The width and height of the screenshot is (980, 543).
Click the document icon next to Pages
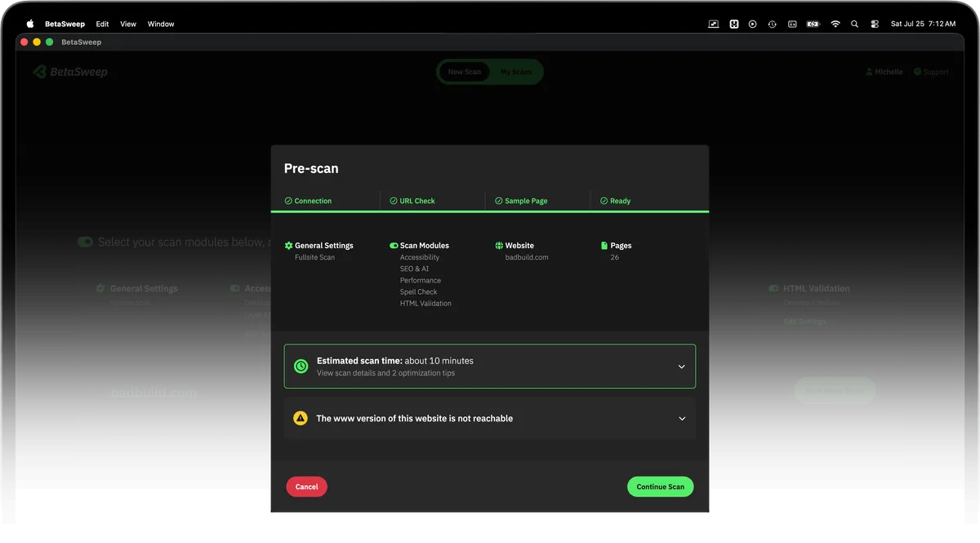604,245
